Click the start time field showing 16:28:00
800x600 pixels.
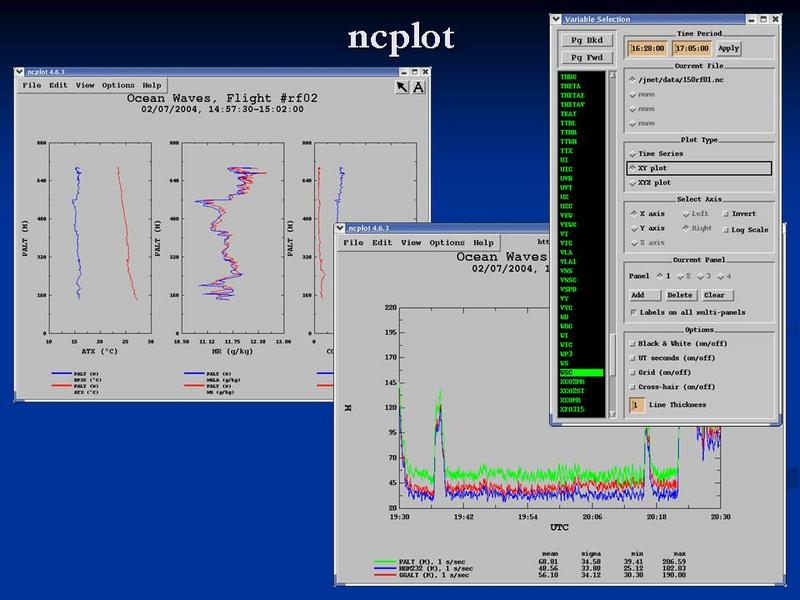pos(647,48)
